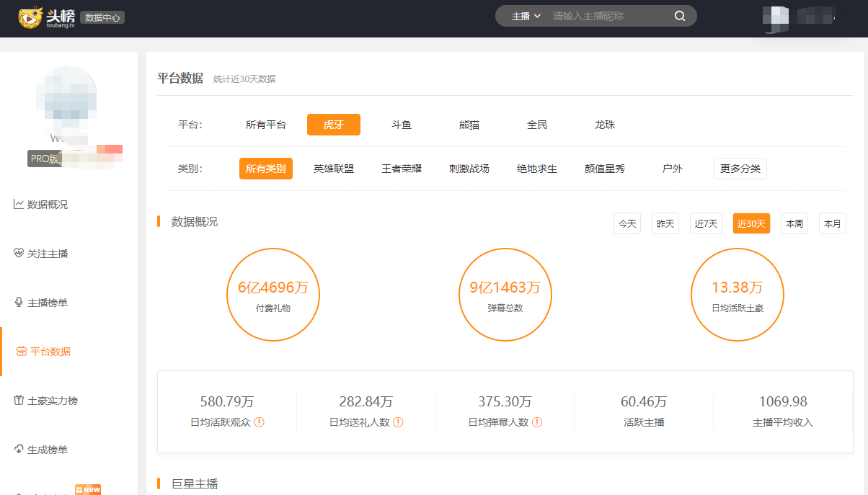The height and width of the screenshot is (495, 868).
Task: Click the 平台数据 sidebar icon
Action: (x=22, y=351)
